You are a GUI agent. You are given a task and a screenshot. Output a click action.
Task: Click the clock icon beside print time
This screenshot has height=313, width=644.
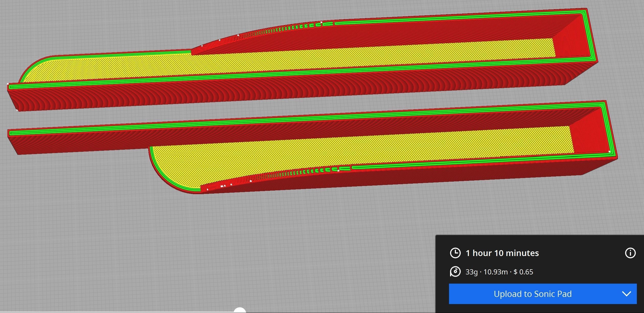click(455, 253)
